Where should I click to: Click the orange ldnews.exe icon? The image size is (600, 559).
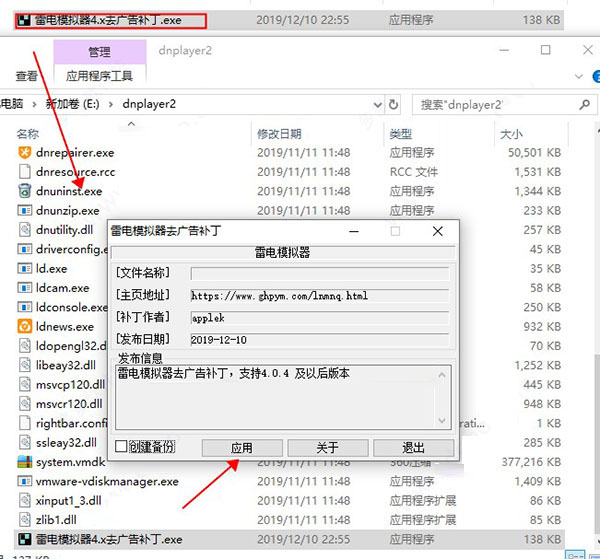25,326
